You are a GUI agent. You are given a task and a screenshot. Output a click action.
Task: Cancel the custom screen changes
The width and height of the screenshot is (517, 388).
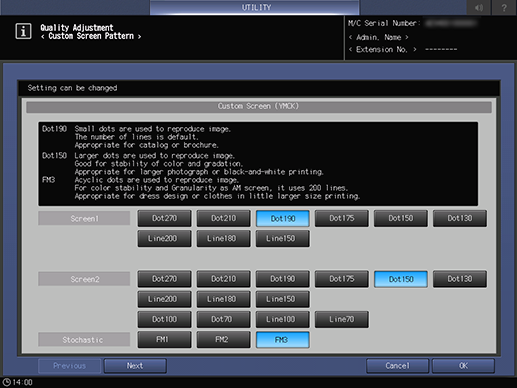point(397,366)
